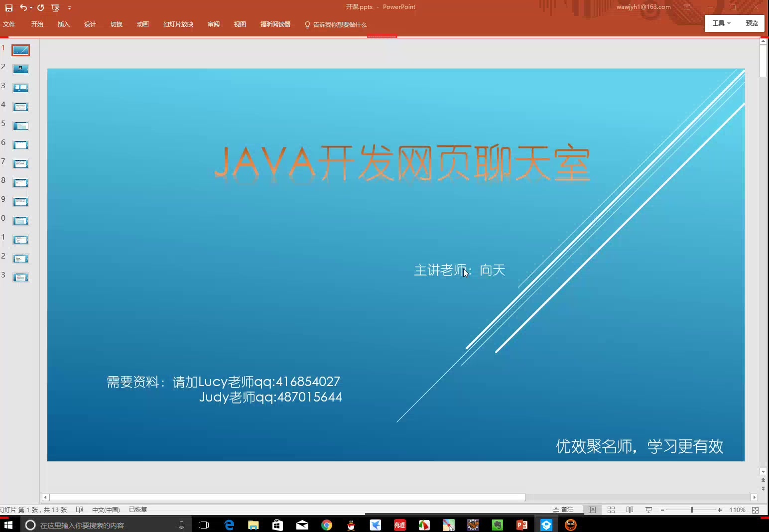Screen dimensions: 769x532
Task: Click account name wawjyh1@163.com
Action: (x=643, y=7)
